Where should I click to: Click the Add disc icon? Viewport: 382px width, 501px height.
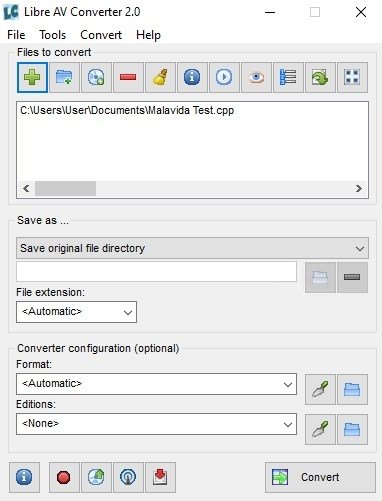coord(96,77)
